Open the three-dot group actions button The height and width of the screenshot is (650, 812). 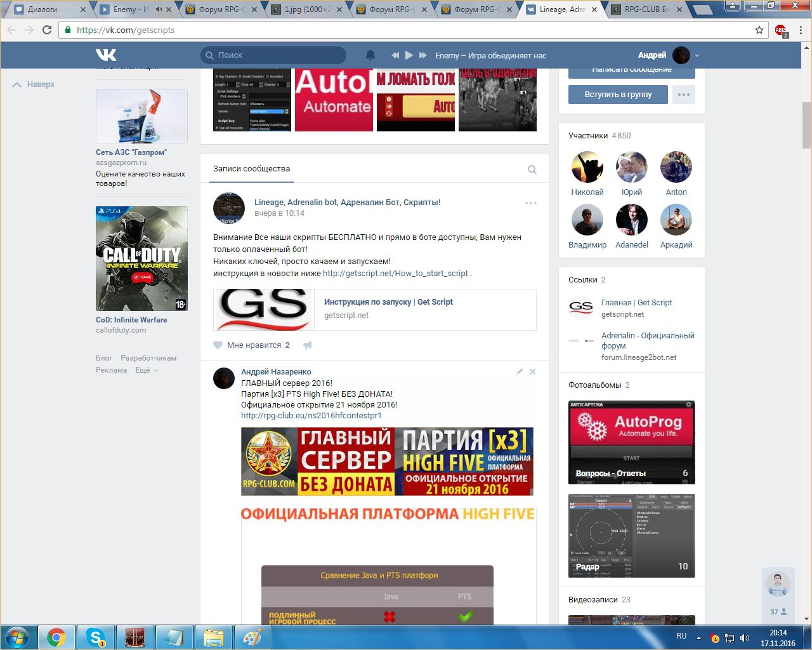click(x=683, y=95)
